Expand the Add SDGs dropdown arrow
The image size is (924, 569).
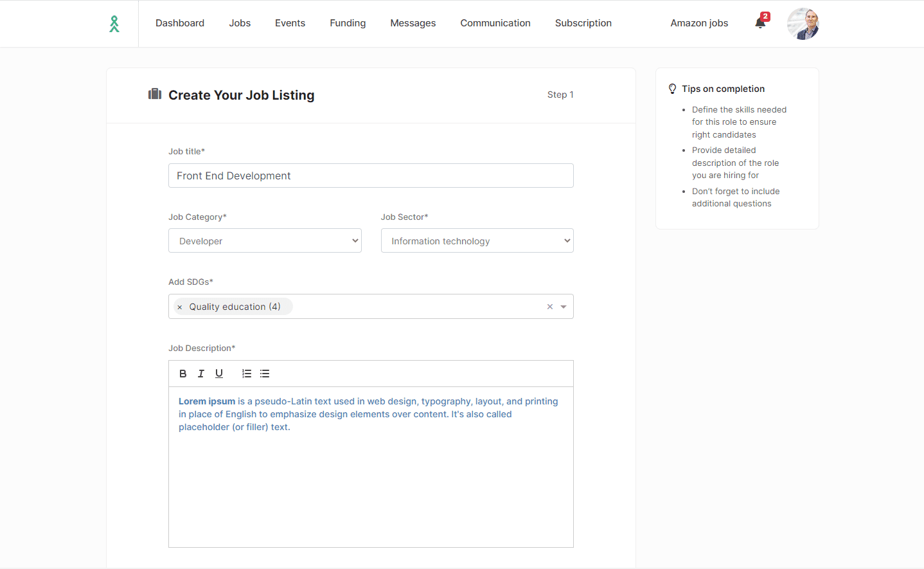tap(564, 307)
